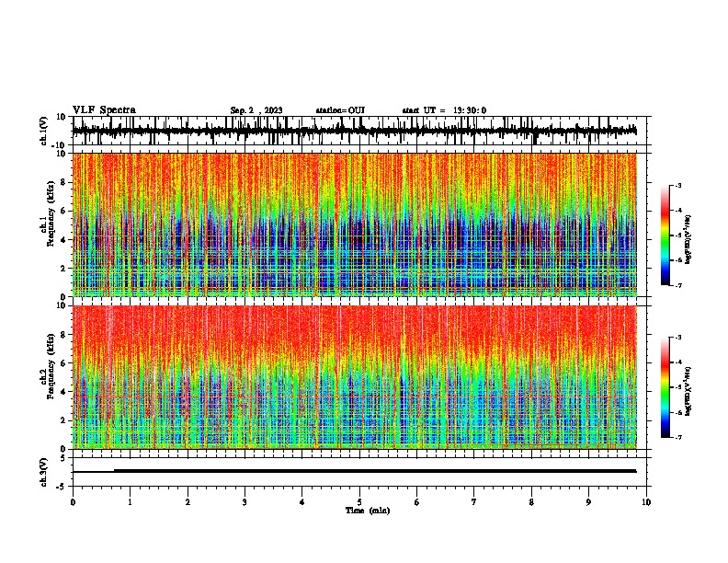Click the 'station=OUI' header label
This screenshot has width=728, height=563.
340,110
